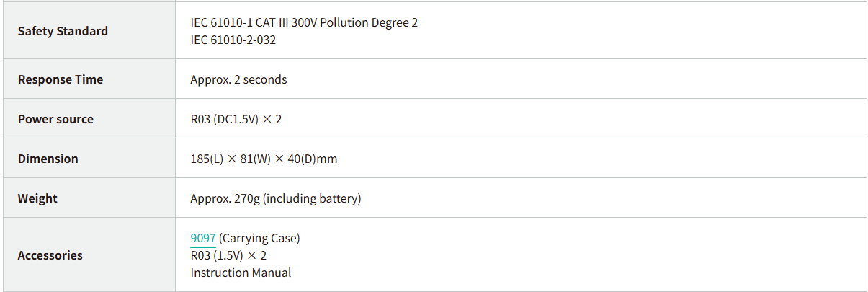
Task: Click the IEC 61010-2-032 standard line
Action: click(233, 40)
